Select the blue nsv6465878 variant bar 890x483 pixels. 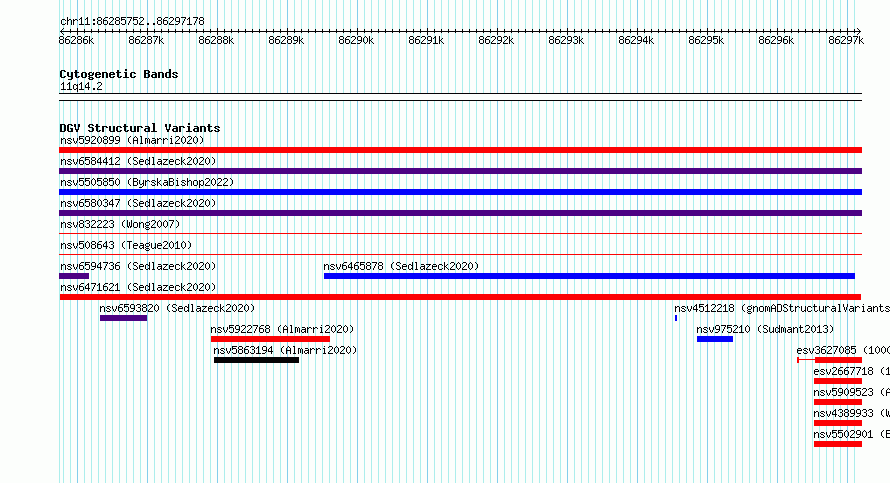[x=589, y=276]
